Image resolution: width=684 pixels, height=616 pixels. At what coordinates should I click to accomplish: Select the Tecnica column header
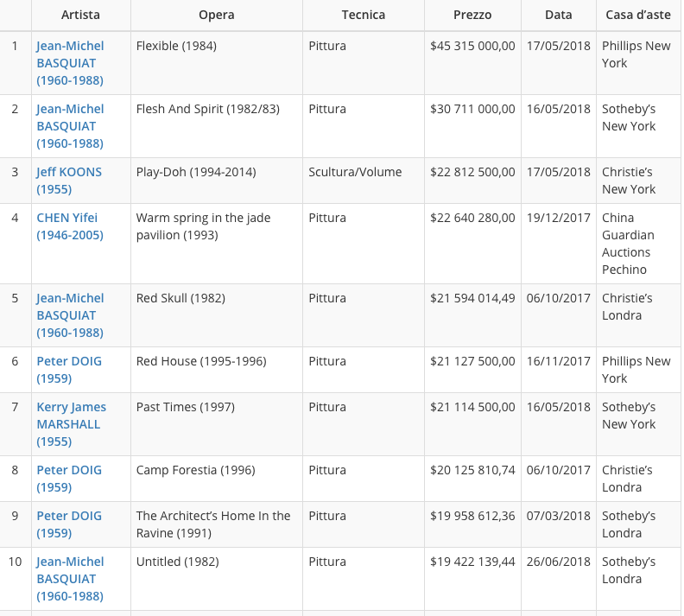pos(364,15)
